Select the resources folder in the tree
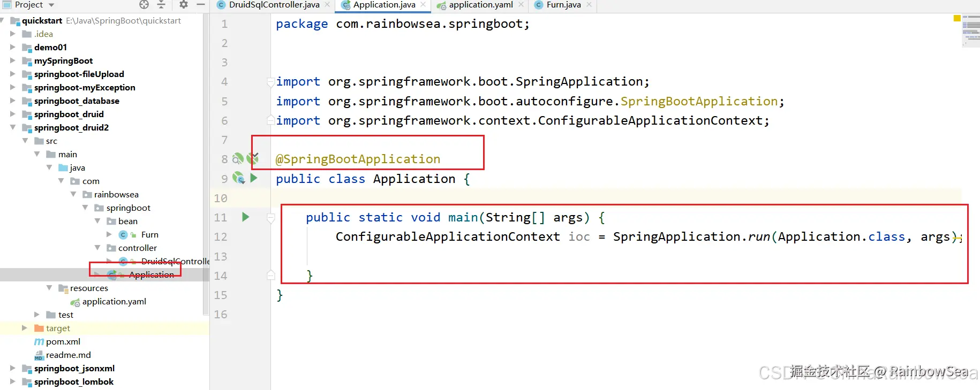This screenshot has width=980, height=390. pos(89,288)
